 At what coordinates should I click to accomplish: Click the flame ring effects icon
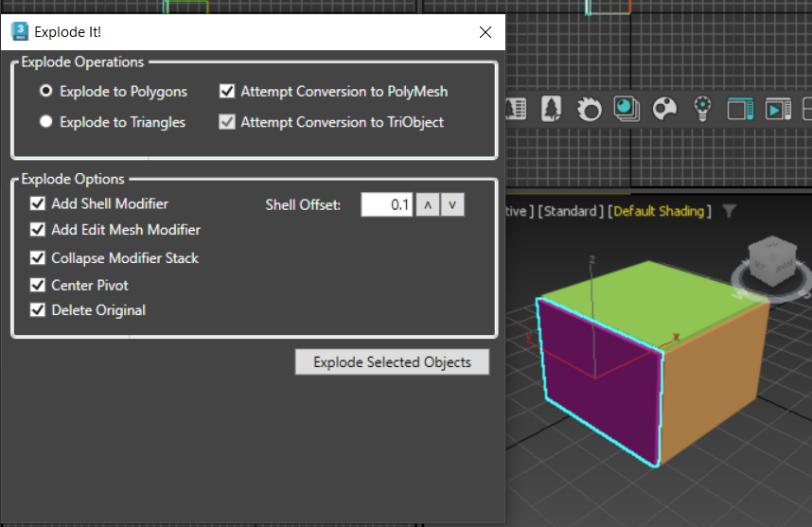(x=589, y=109)
